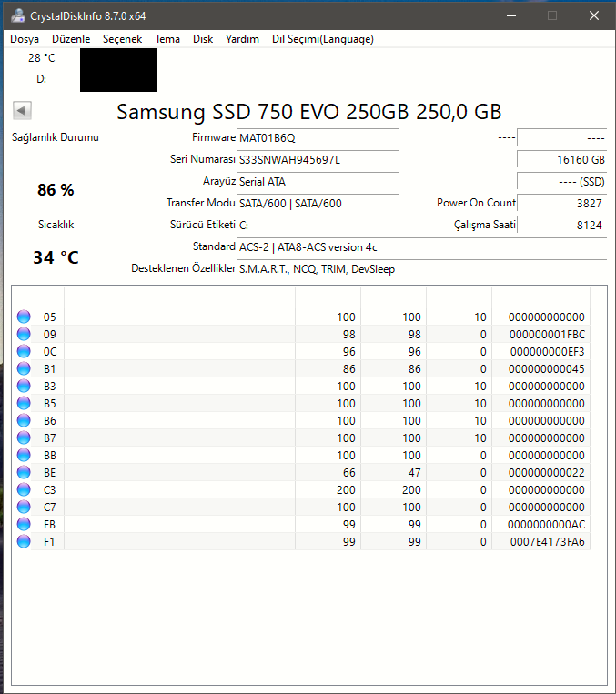The height and width of the screenshot is (694, 616).
Task: Click the Sıcaklık label
Action: [x=56, y=225]
